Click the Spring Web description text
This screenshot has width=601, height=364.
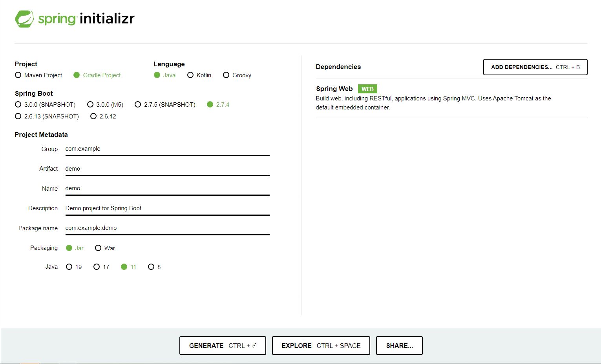433,103
